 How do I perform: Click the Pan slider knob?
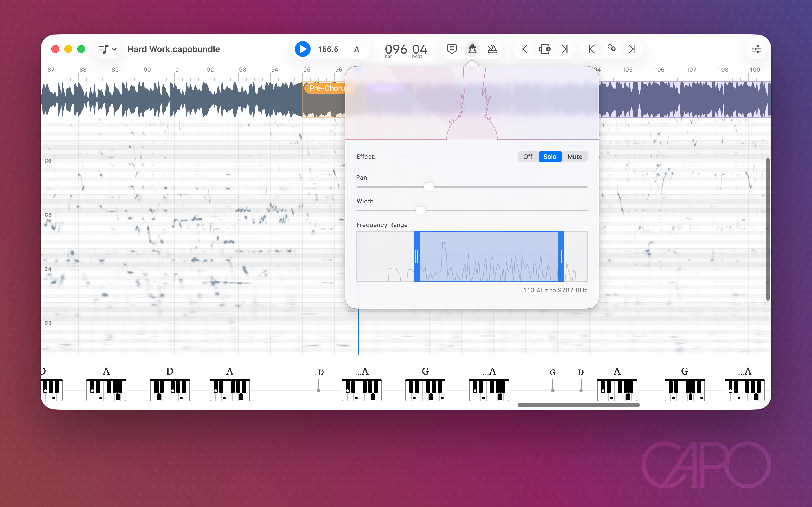429,187
